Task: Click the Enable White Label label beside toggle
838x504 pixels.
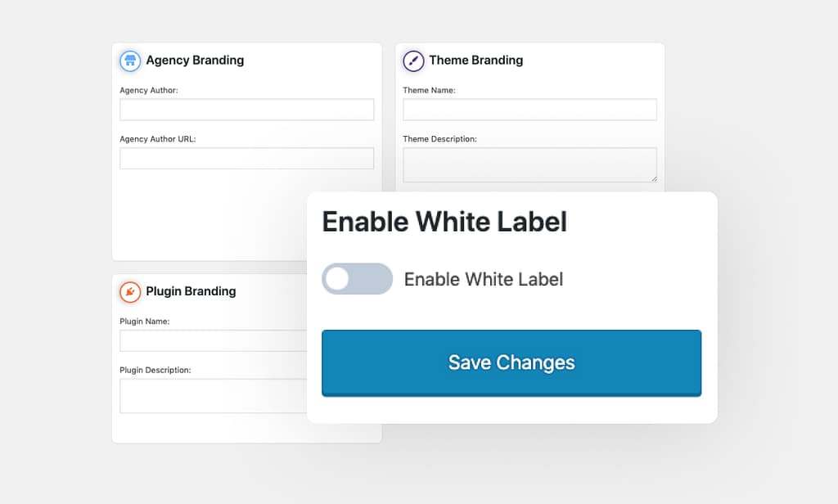Action: pos(484,279)
